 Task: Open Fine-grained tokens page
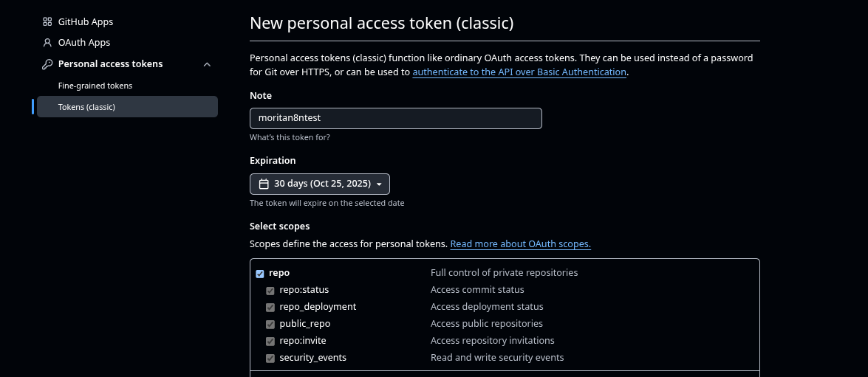(x=95, y=86)
